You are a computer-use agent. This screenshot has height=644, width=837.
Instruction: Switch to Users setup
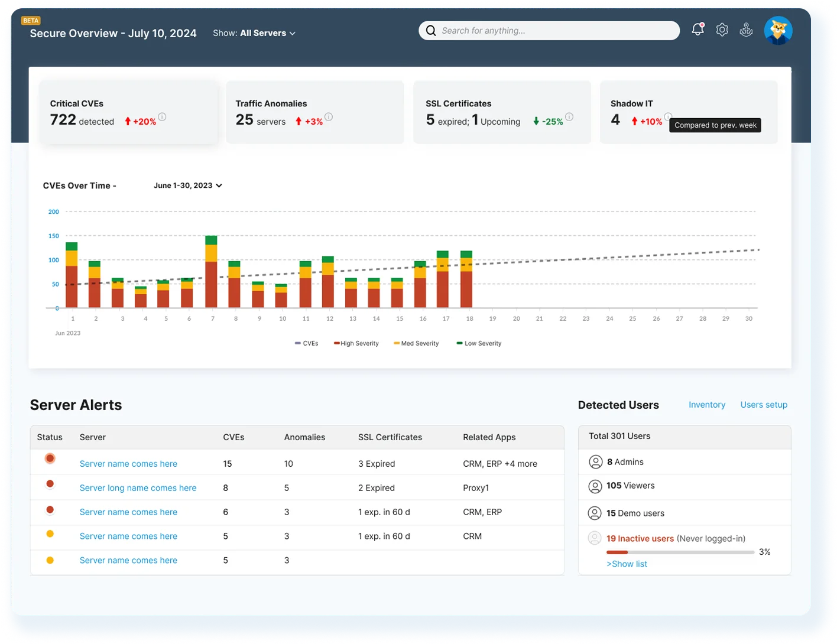pyautogui.click(x=764, y=405)
